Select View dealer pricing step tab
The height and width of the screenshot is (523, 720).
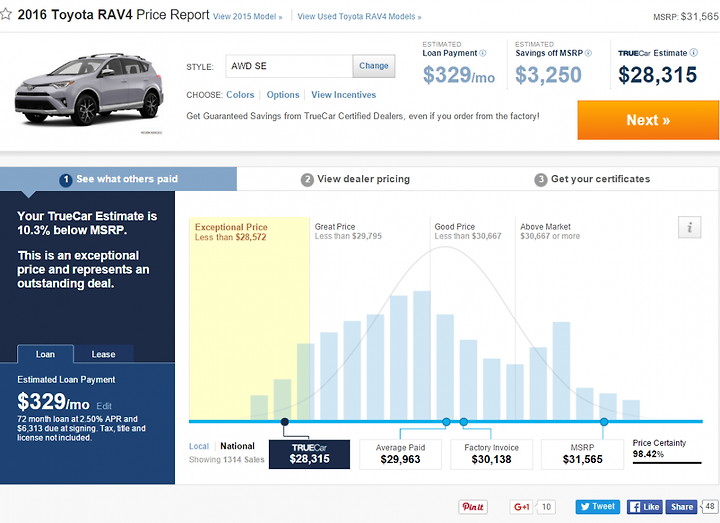tap(355, 179)
